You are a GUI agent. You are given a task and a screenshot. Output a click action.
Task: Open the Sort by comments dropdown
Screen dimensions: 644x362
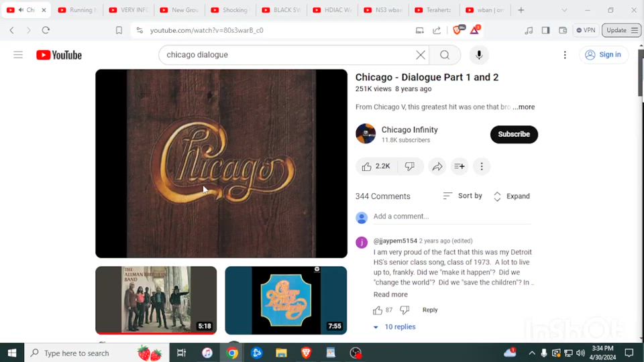[x=463, y=196]
